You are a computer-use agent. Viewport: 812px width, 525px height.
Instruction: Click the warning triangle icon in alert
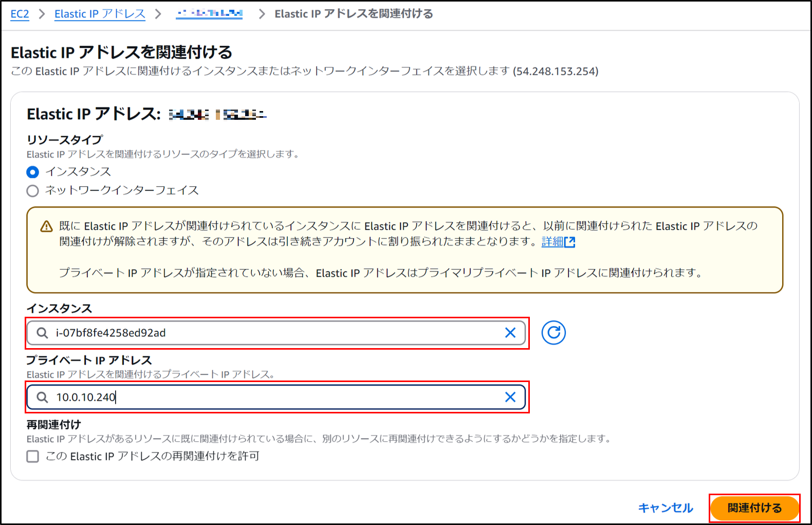(46, 226)
